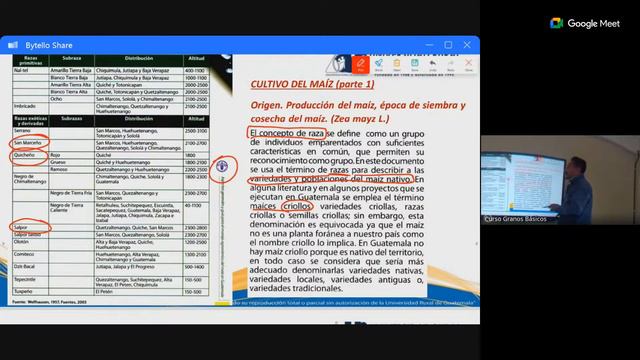Click the "Serrano" table cell

tap(31, 133)
